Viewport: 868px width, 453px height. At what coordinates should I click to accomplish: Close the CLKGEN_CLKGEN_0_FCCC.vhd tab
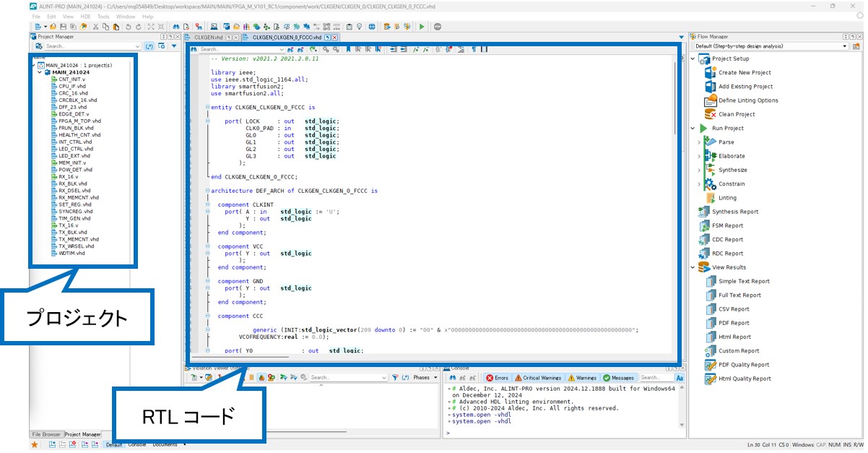334,37
